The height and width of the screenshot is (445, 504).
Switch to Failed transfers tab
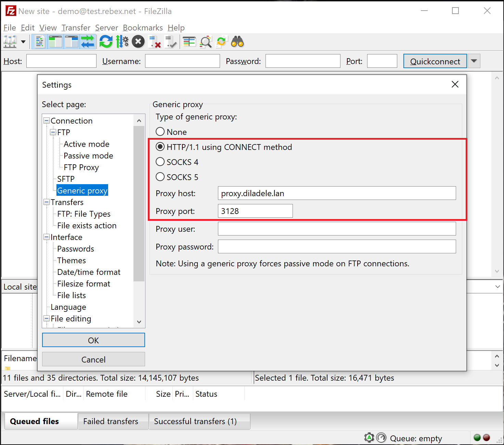pyautogui.click(x=113, y=421)
